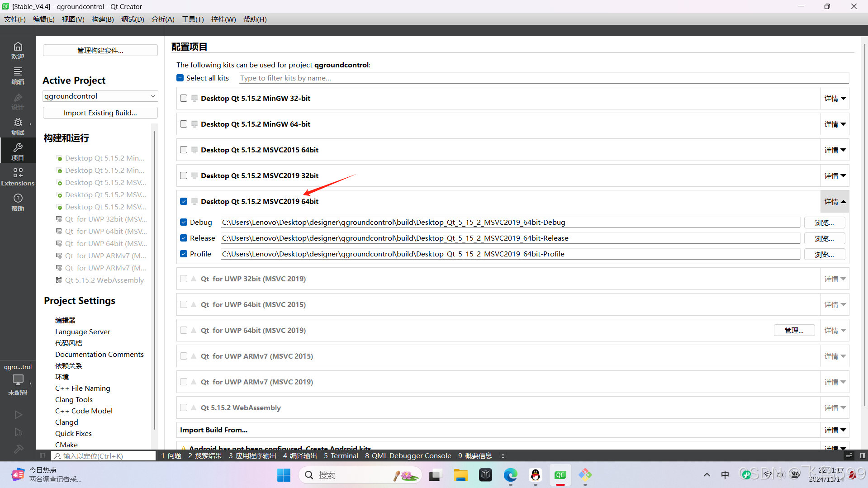This screenshot has height=488, width=868.
Task: Open Help (帮助) mode
Action: click(x=18, y=202)
